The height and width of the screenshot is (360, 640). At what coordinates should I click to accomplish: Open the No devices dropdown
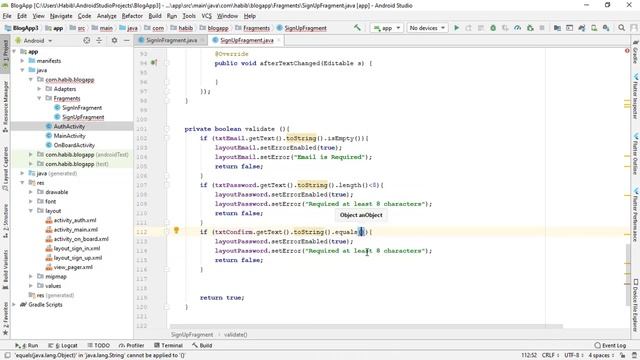coord(427,28)
